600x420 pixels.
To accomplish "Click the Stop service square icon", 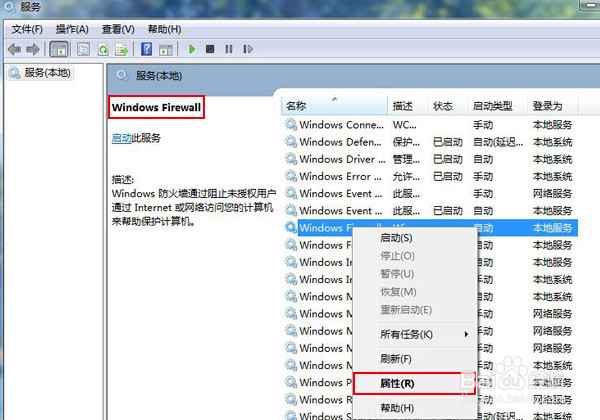I will click(210, 49).
